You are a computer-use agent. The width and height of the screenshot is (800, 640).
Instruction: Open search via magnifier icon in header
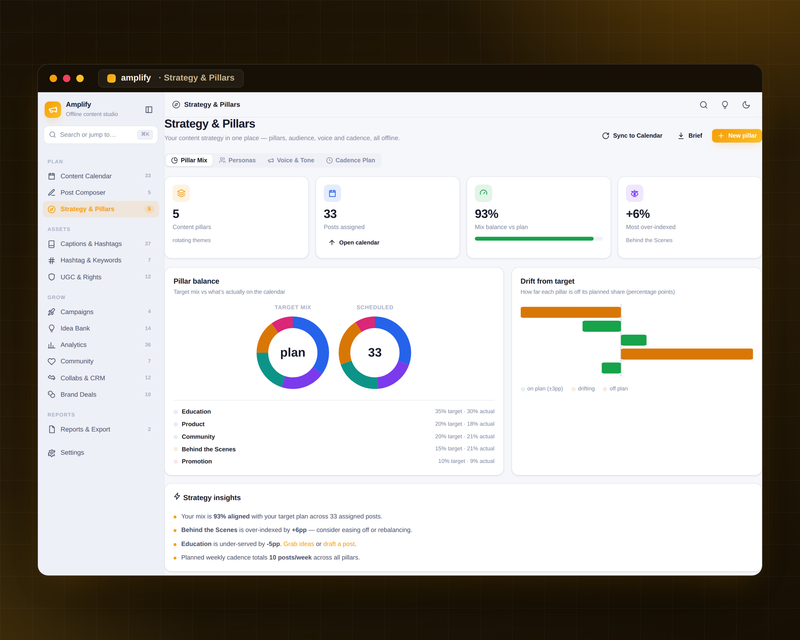[704, 105]
